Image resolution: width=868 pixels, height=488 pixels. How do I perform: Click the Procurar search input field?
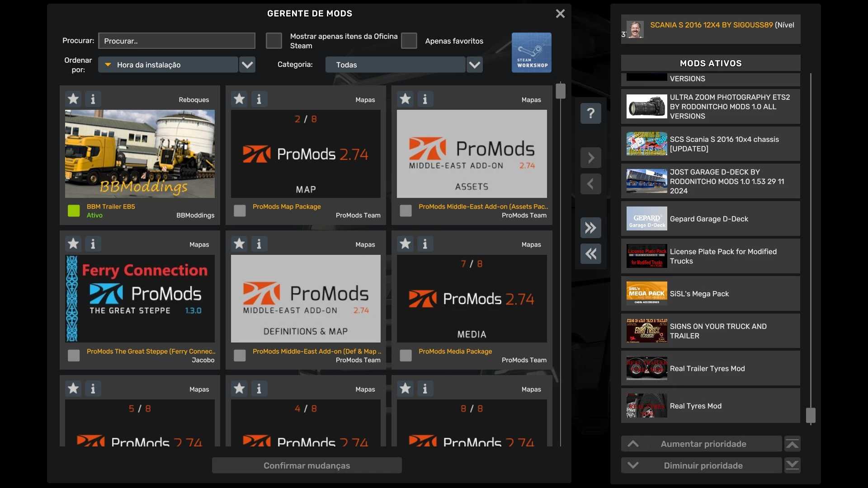[177, 41]
